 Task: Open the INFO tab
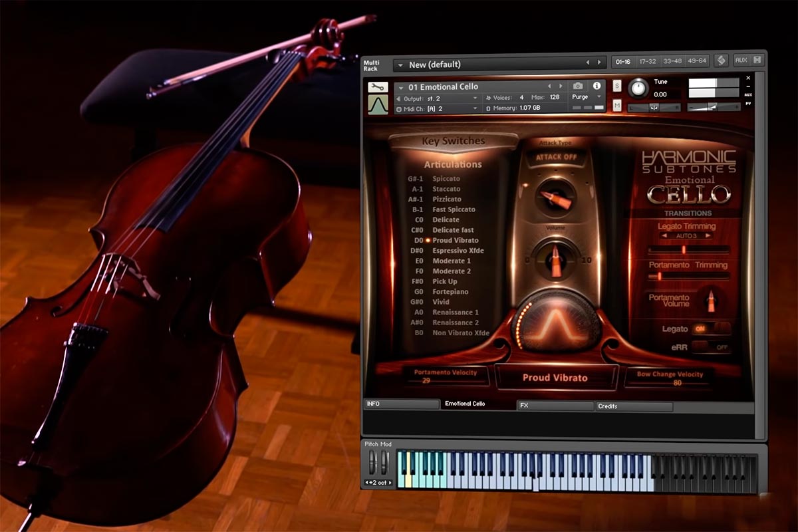(x=402, y=404)
